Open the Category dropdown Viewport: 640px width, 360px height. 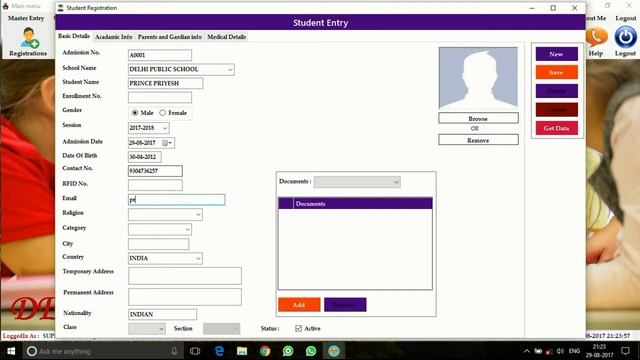coord(187,229)
